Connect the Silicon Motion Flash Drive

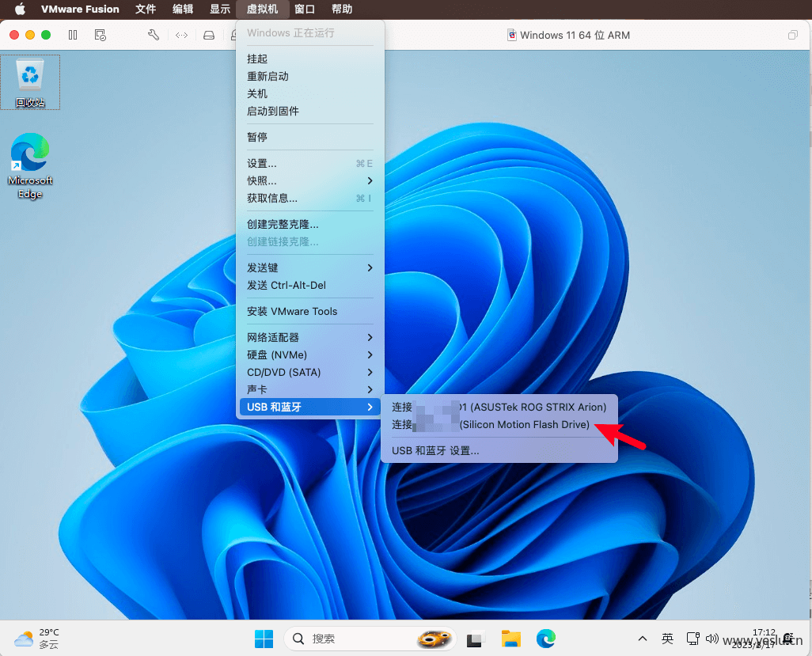(x=499, y=425)
